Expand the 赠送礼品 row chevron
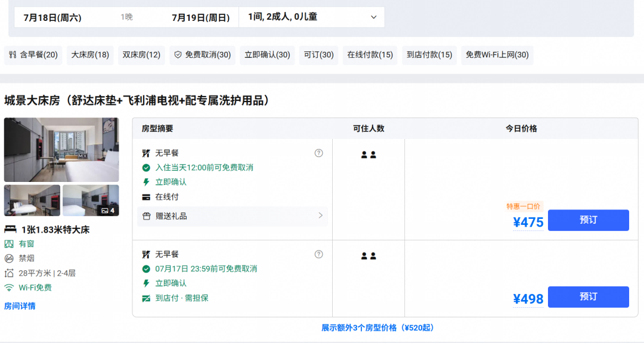Screen dimensions: 644x343 point(320,216)
